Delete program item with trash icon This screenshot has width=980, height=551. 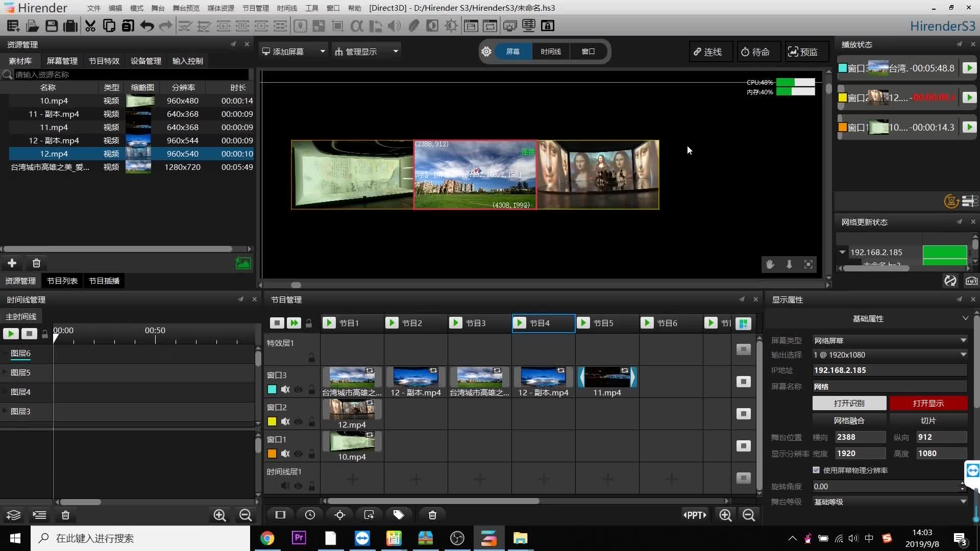432,515
